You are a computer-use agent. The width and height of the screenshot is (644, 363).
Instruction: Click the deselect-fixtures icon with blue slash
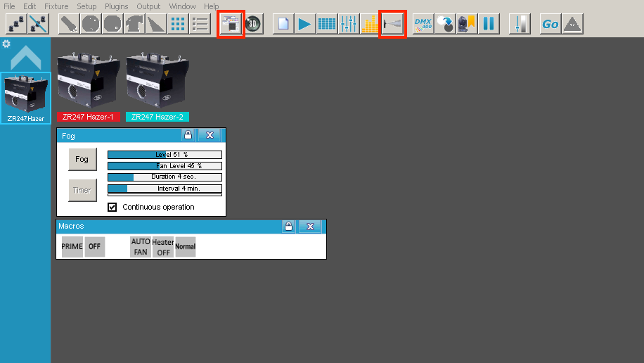point(38,24)
